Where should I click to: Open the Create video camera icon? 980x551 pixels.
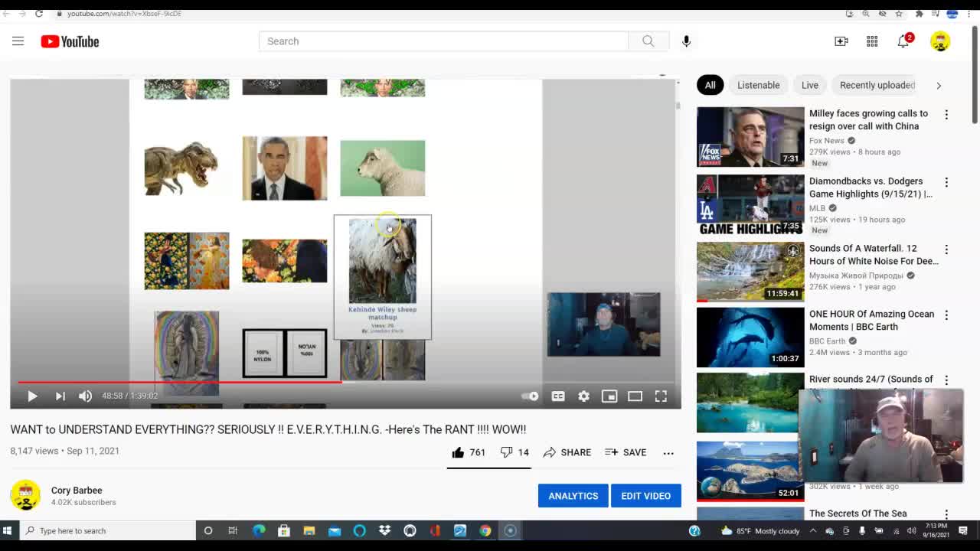(x=841, y=41)
